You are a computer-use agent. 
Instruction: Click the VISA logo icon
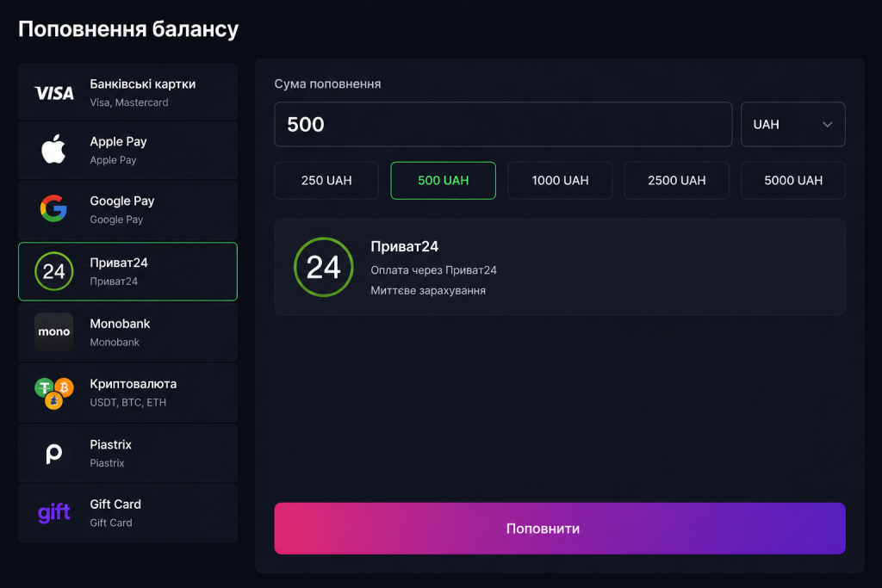tap(54, 93)
